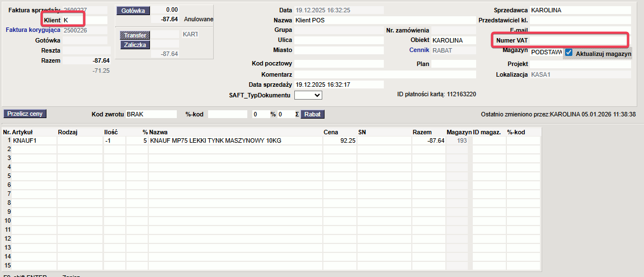Image resolution: width=644 pixels, height=277 pixels.
Task: Click the Zaliczka button
Action: 135,45
